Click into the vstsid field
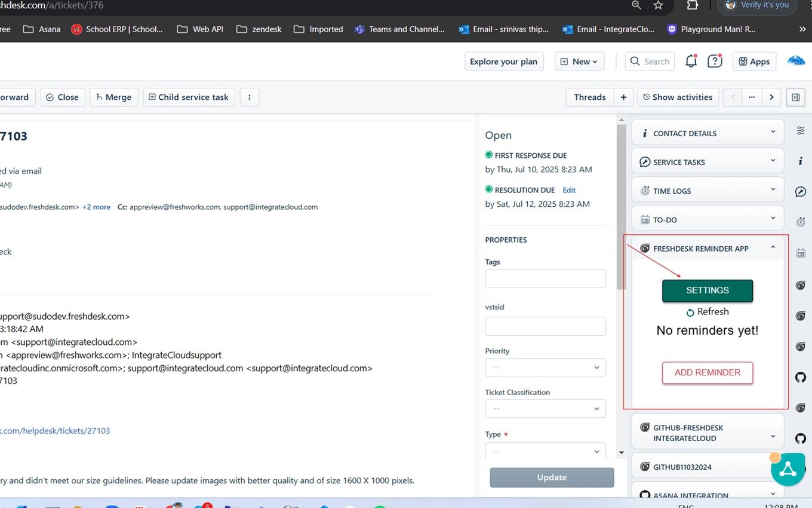 545,326
